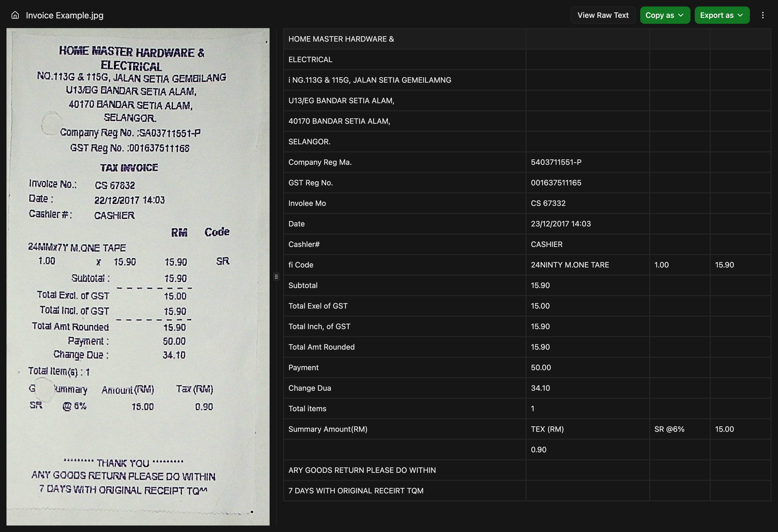Click the CASHIER cell in the table
778x532 pixels.
click(x=546, y=244)
